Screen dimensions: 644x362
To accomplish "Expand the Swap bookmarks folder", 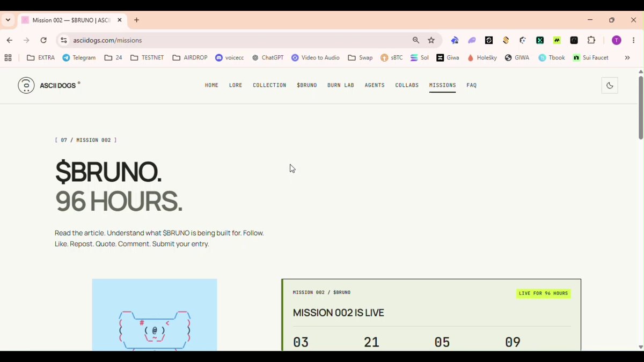I will [360, 57].
